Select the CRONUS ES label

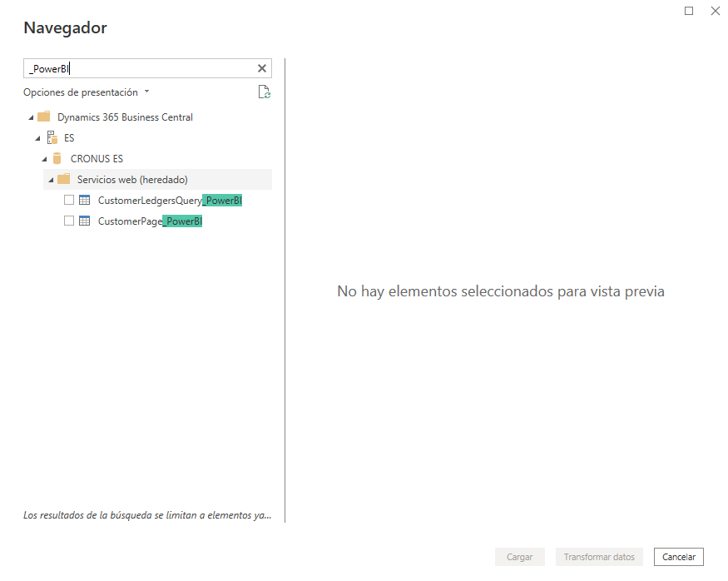pyautogui.click(x=97, y=159)
